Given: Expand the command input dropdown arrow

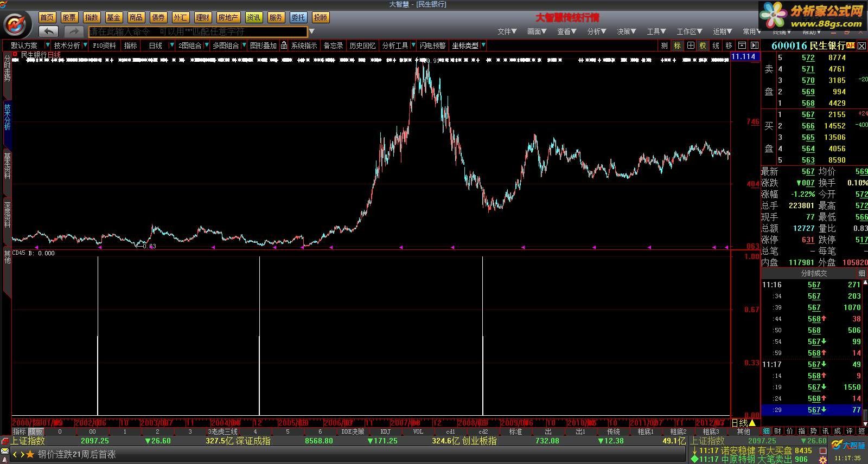Looking at the screenshot, I should (x=312, y=31).
